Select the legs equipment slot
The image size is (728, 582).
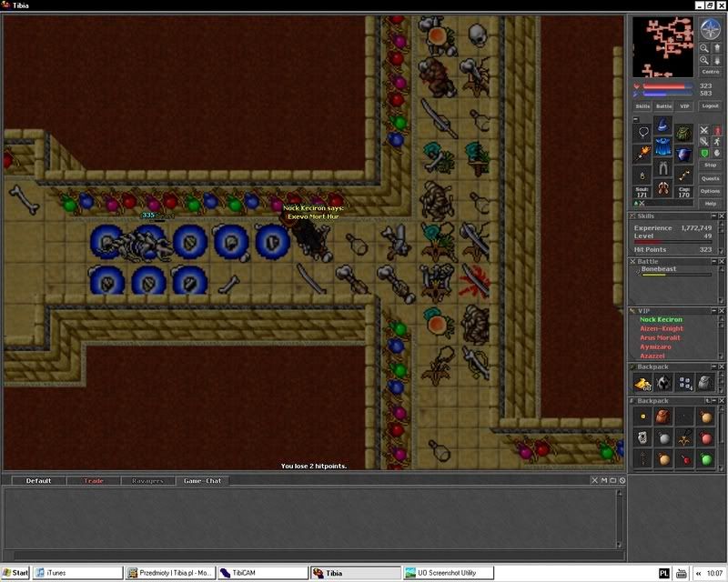point(663,168)
